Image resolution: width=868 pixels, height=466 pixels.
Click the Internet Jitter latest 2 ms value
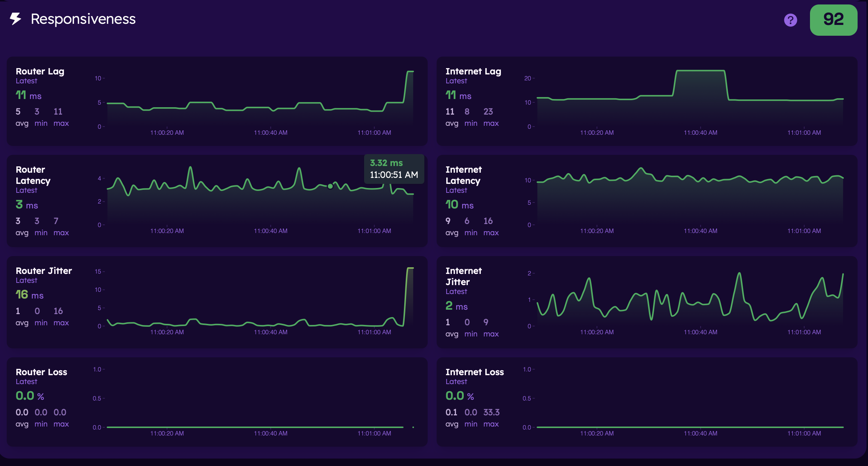[457, 306]
